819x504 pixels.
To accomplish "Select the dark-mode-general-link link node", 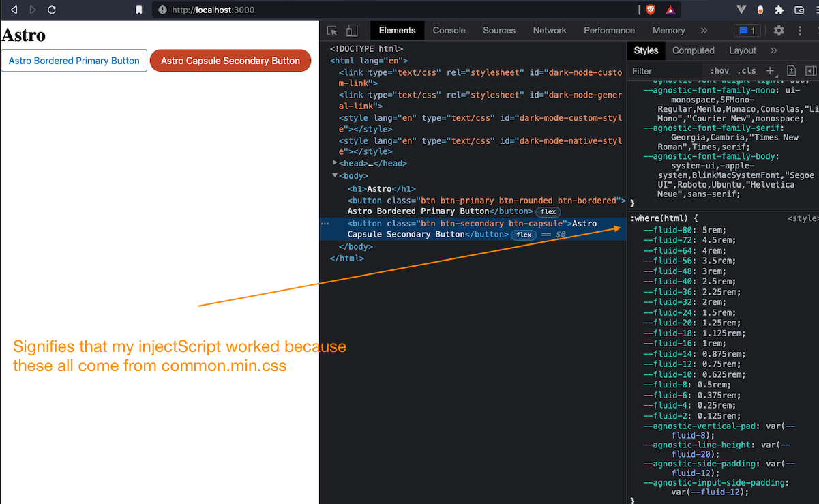I will tap(480, 100).
